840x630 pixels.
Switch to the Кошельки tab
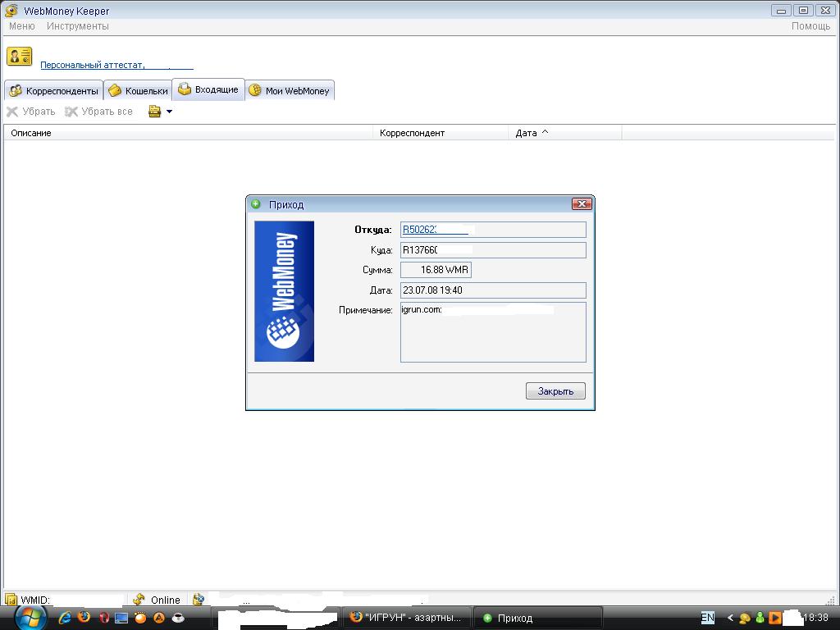pos(138,91)
